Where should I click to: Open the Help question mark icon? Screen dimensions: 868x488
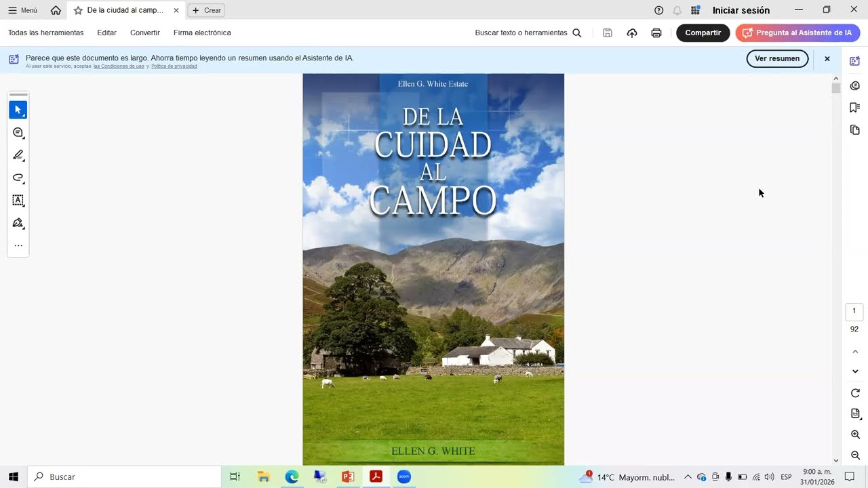[x=658, y=10]
